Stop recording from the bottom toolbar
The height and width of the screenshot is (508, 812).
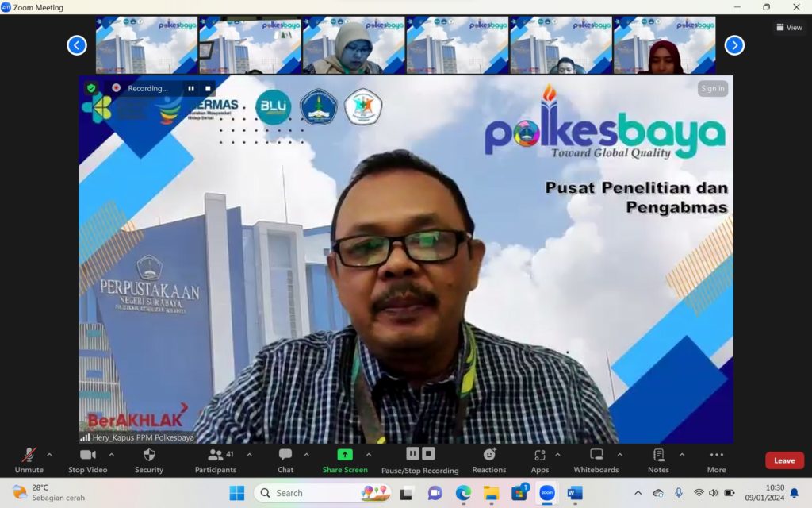pos(428,453)
